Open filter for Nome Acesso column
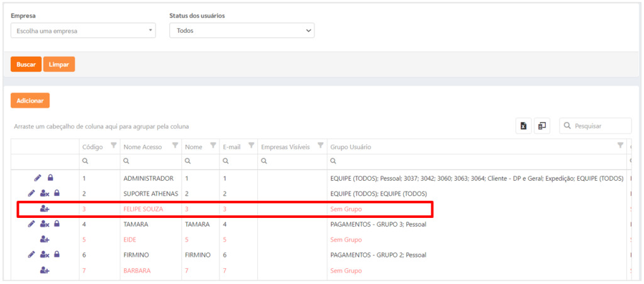Image resolution: width=644 pixels, height=284 pixels. coord(175,145)
